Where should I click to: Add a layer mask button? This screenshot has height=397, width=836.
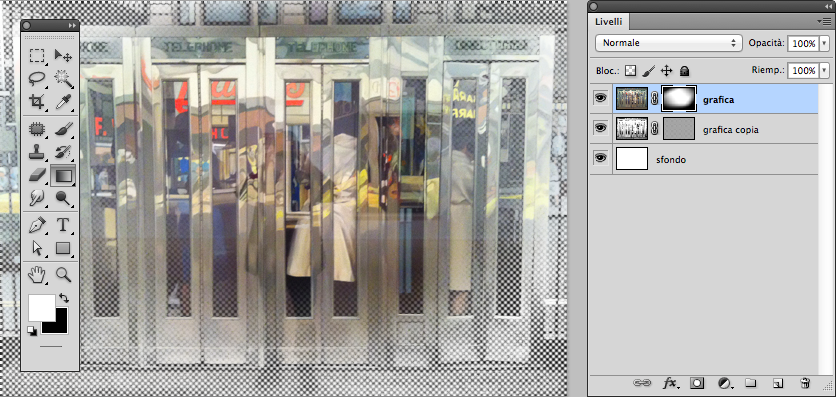[697, 382]
